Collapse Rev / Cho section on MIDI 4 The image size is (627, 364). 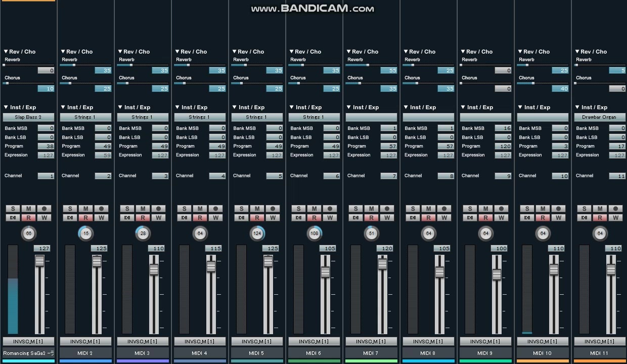tap(177, 52)
